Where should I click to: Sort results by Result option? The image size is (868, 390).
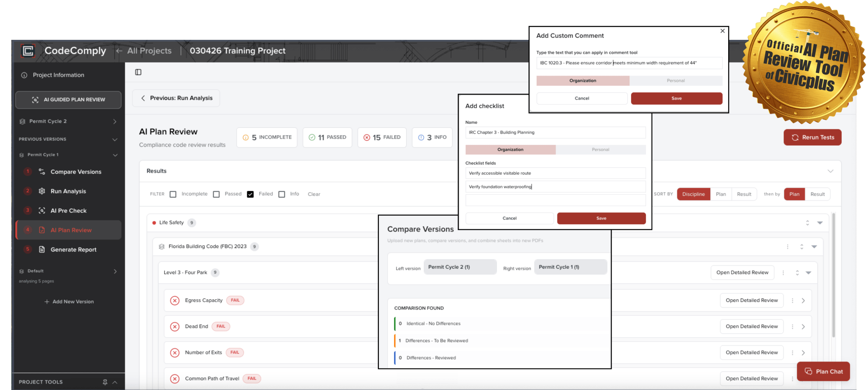(744, 194)
